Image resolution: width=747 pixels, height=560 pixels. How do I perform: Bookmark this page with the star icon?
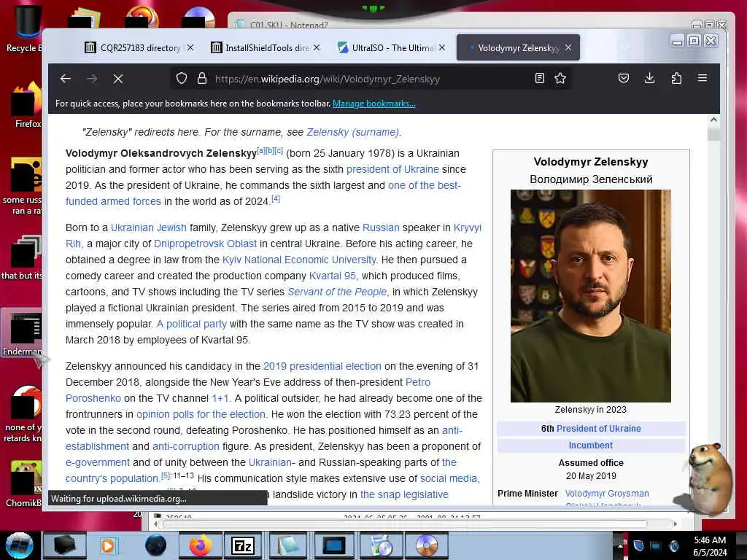point(560,78)
